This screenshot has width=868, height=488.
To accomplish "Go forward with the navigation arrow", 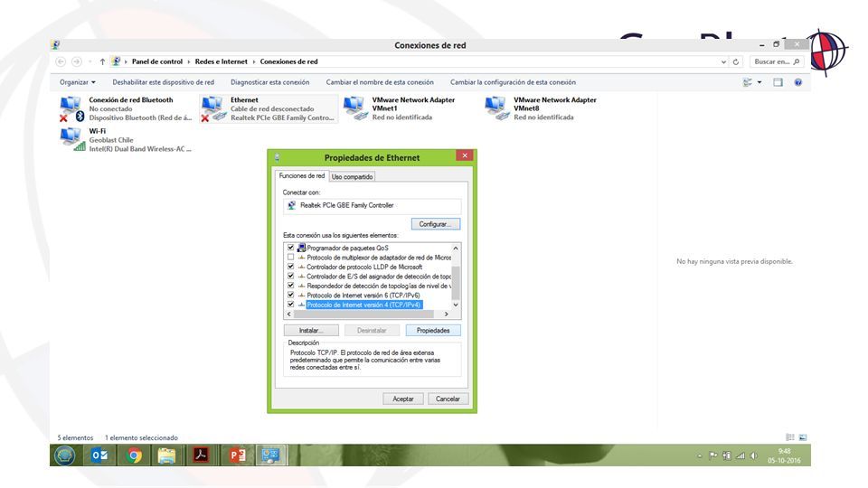I will (x=76, y=61).
